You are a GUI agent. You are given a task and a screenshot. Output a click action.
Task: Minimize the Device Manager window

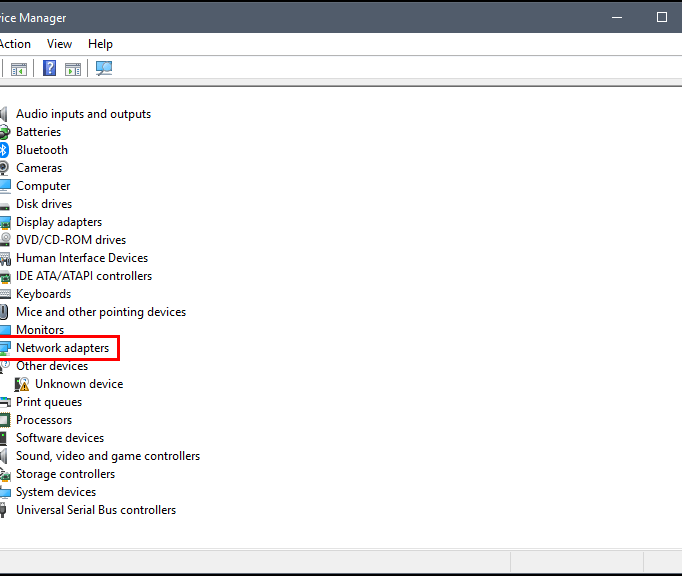click(x=617, y=17)
